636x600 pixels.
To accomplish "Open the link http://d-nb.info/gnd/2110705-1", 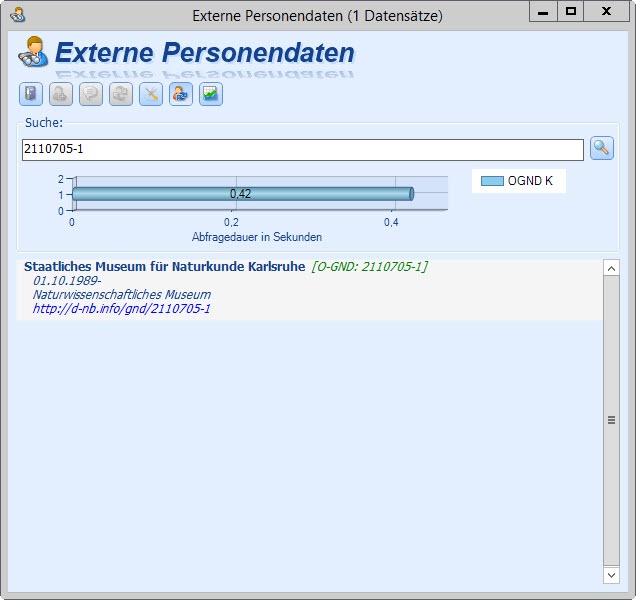I will tap(121, 309).
